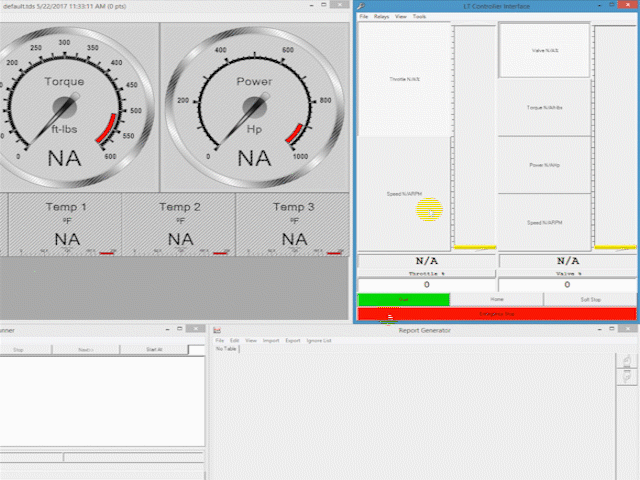Click the N/A readout above Valve %
The height and width of the screenshot is (480, 640).
[567, 261]
